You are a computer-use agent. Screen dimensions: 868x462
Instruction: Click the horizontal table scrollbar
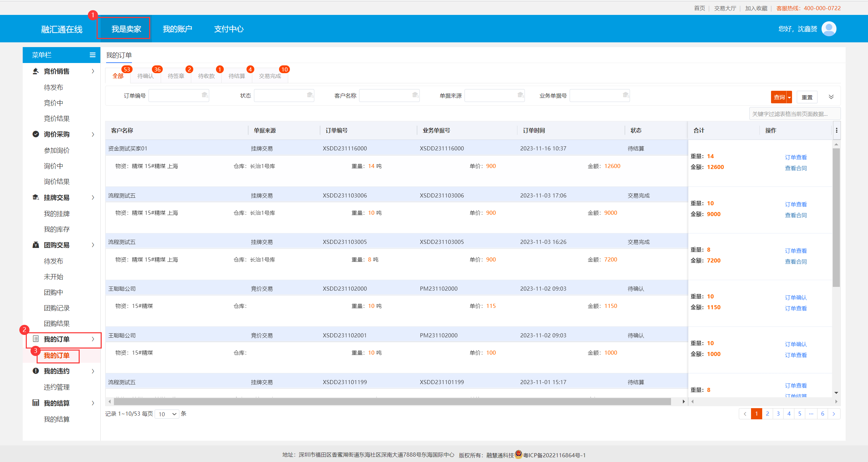pyautogui.click(x=392, y=402)
